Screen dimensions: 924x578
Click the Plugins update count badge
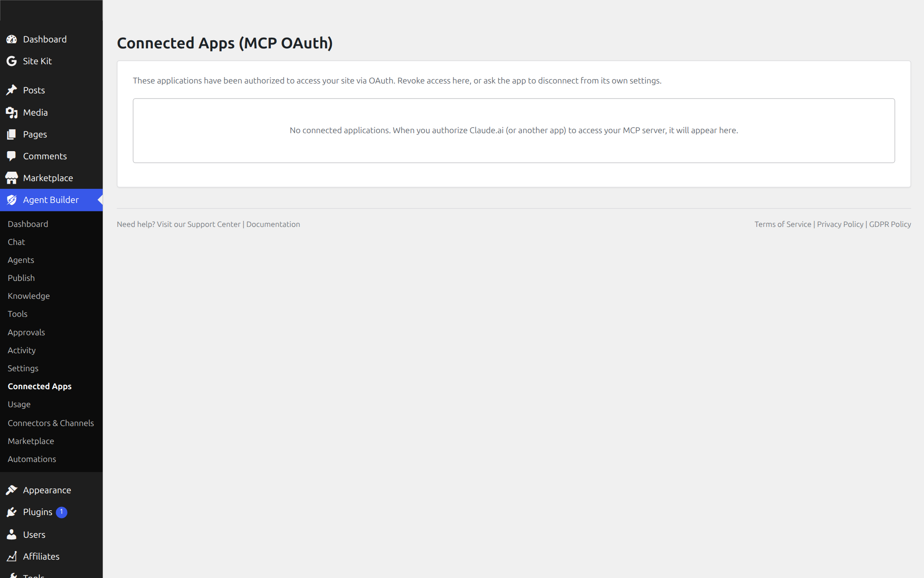[62, 512]
